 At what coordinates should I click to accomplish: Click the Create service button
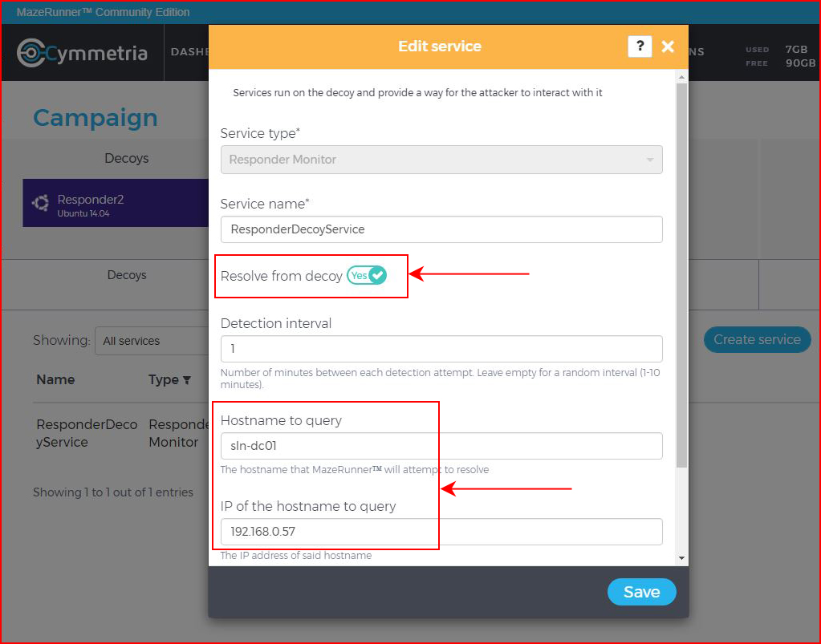[757, 339]
